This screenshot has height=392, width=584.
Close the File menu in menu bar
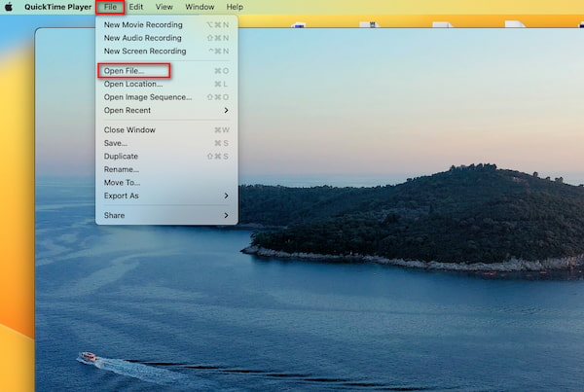110,7
